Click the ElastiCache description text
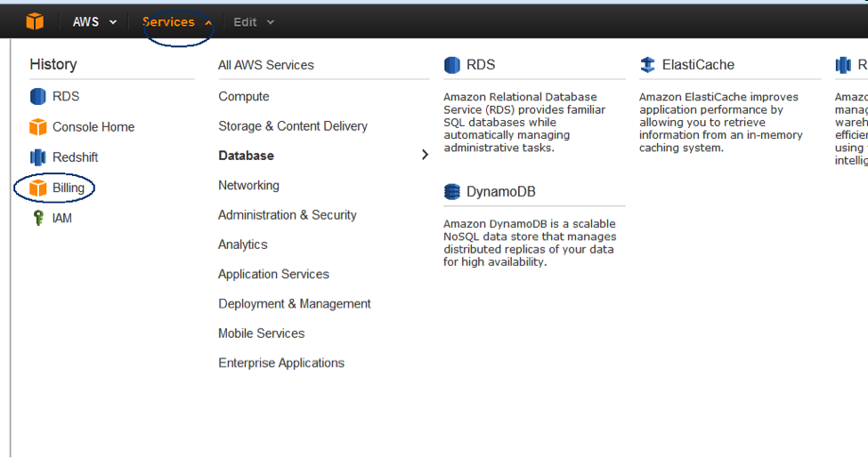 coord(721,122)
